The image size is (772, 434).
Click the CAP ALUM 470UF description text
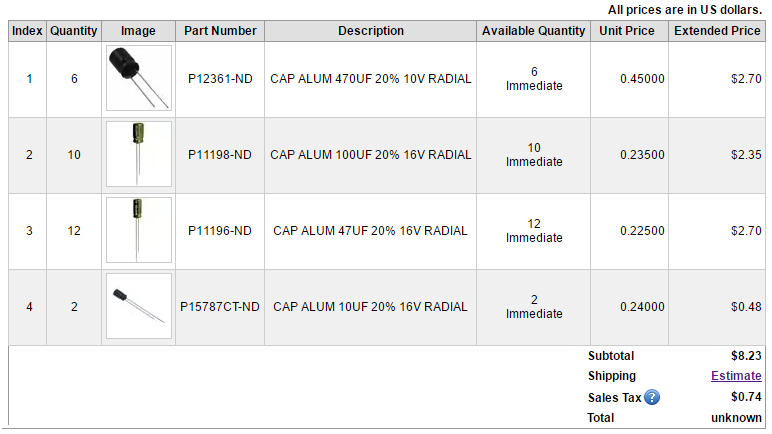tap(370, 79)
